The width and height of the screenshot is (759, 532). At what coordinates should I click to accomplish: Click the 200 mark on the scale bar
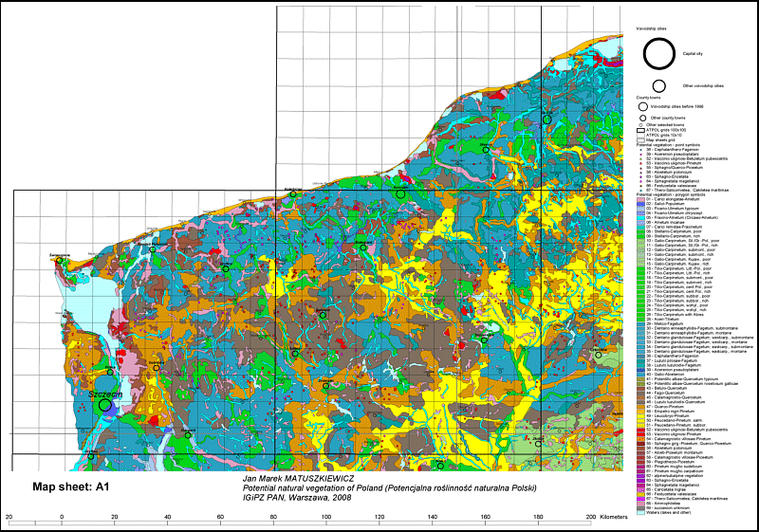click(591, 517)
